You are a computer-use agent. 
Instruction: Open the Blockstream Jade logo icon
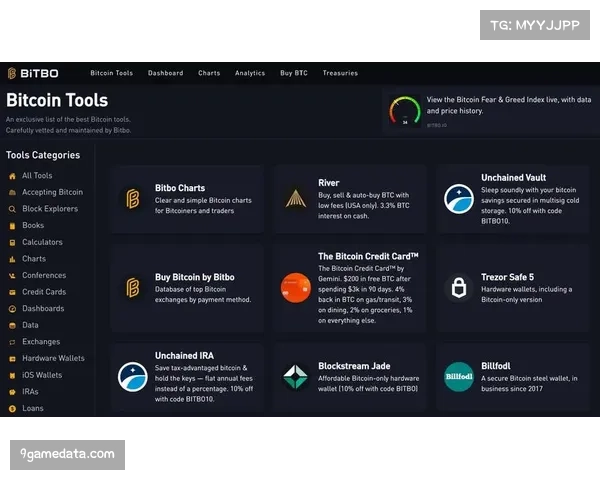295,377
